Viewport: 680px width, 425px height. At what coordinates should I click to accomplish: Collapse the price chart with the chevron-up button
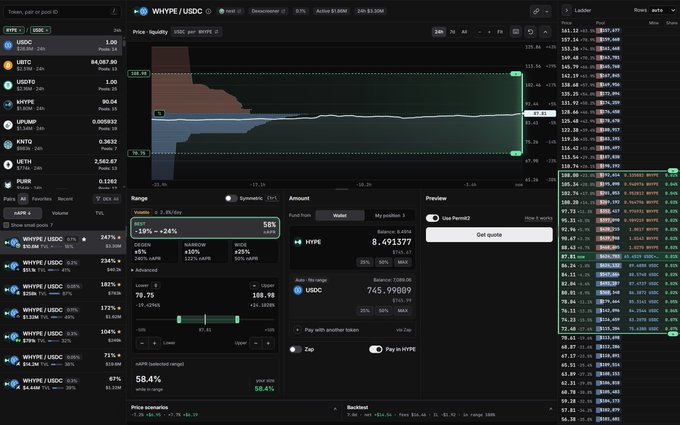pyautogui.click(x=545, y=32)
